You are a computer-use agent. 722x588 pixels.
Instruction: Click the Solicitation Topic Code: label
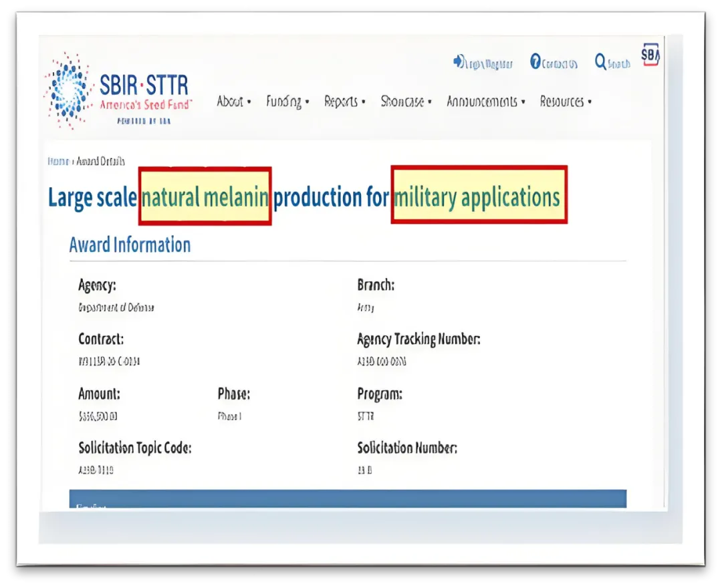point(135,448)
